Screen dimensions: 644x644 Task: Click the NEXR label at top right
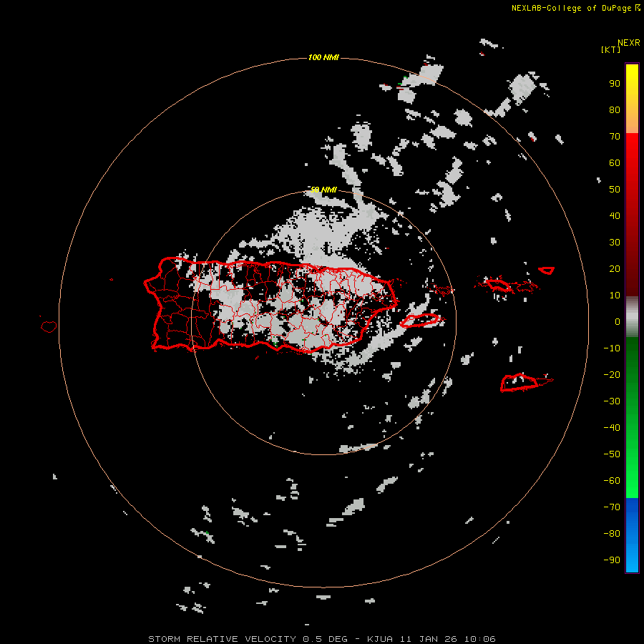[x=629, y=43]
